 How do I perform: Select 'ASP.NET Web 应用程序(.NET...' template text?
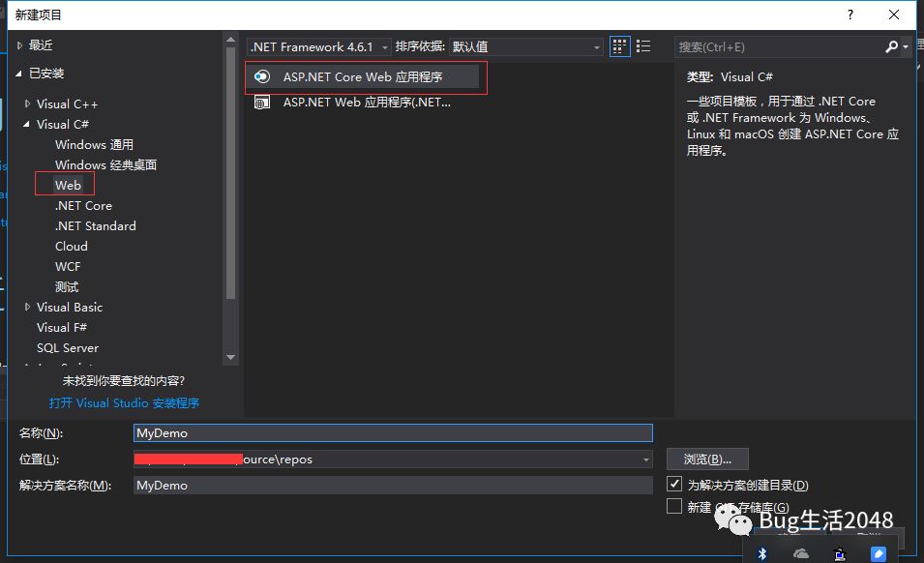coord(367,103)
